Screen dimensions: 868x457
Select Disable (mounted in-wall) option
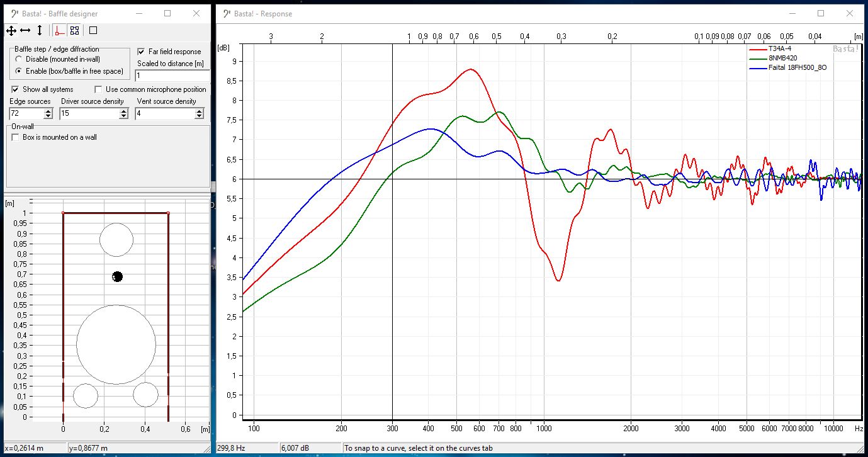click(x=20, y=59)
